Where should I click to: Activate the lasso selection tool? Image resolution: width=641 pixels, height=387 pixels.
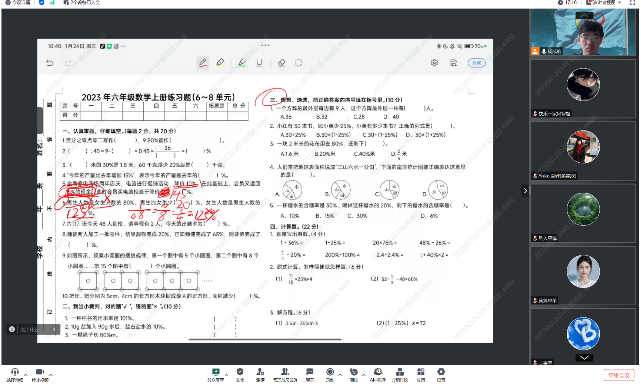(299, 63)
